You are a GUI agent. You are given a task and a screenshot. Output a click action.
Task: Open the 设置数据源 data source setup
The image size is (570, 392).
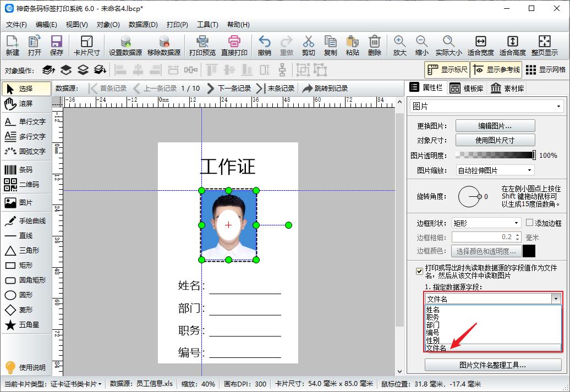(125, 45)
